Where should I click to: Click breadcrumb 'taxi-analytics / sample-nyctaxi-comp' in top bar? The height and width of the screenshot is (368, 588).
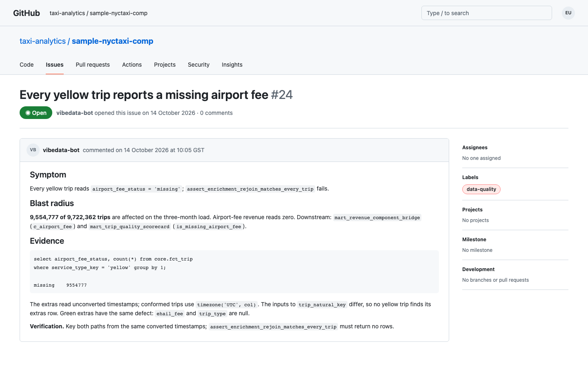(98, 13)
